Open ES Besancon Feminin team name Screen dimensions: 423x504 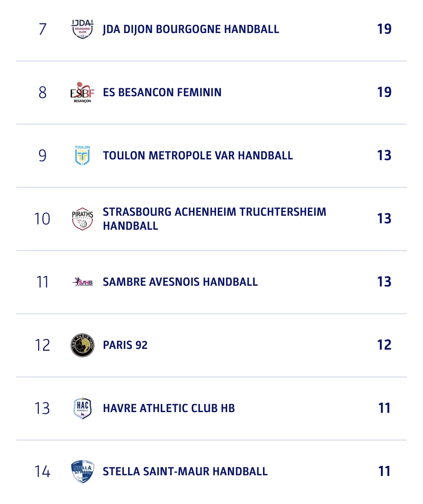coord(162,92)
